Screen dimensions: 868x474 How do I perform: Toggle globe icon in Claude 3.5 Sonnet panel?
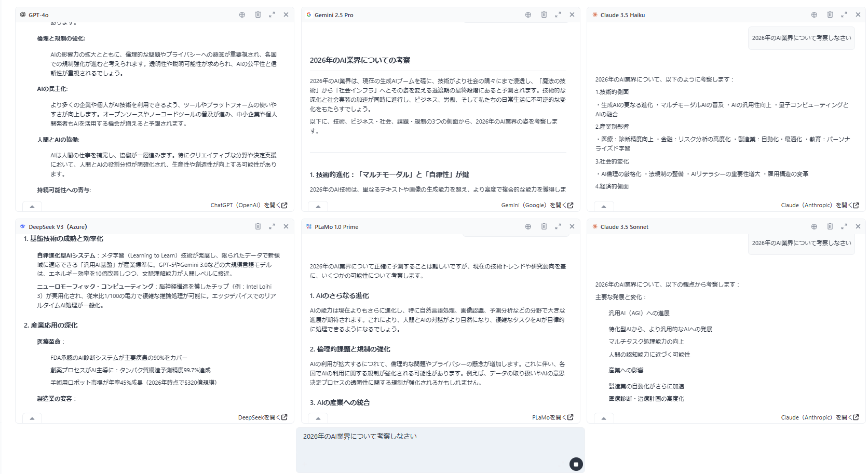pos(814,227)
